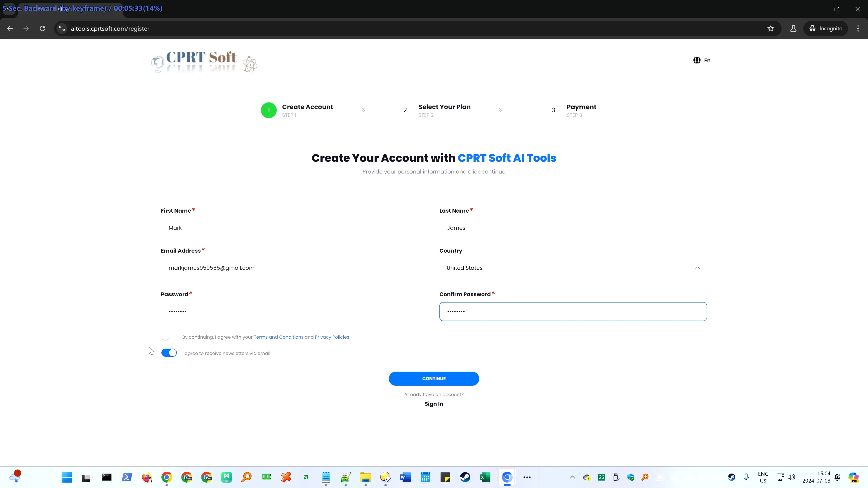This screenshot has width=868, height=488.
Task: Select Create Account step 1
Action: [x=297, y=110]
